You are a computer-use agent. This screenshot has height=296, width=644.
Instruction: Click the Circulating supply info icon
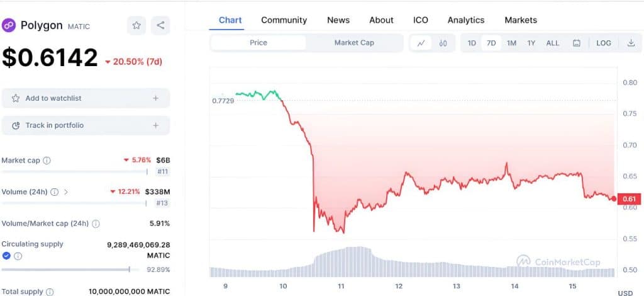click(18, 256)
